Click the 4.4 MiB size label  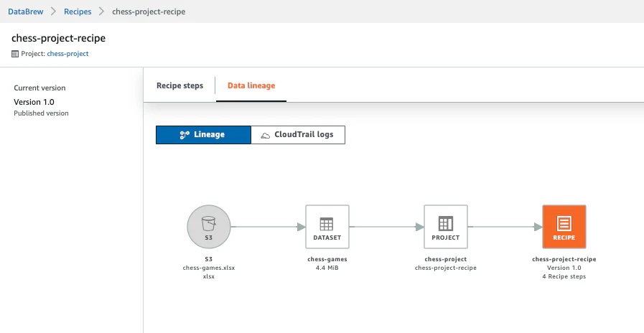coord(327,268)
